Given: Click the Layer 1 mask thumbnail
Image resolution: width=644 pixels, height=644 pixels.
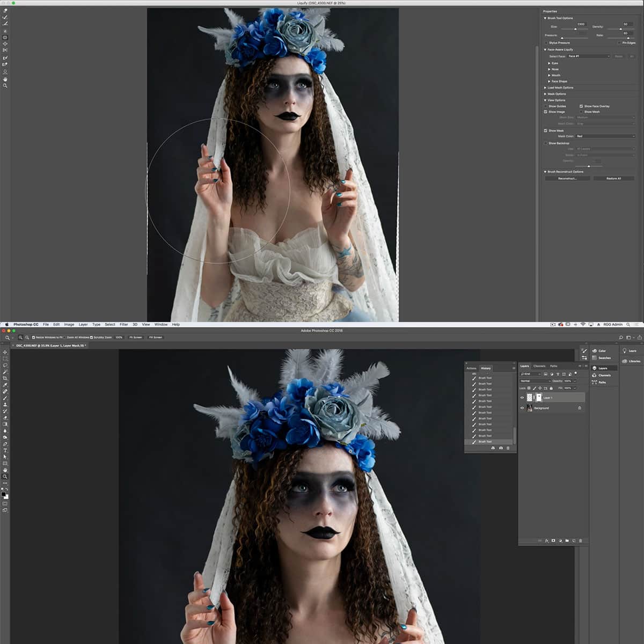Looking at the screenshot, I should tap(539, 397).
